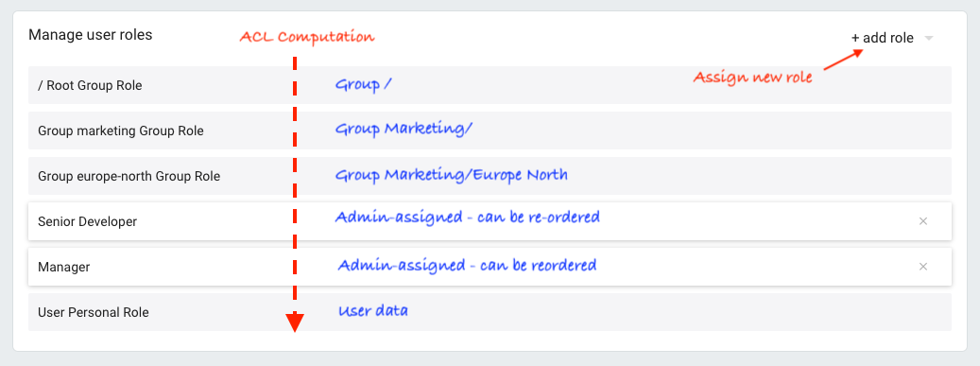The image size is (980, 366).
Task: Remove the Manager role using its X icon
Action: (923, 267)
